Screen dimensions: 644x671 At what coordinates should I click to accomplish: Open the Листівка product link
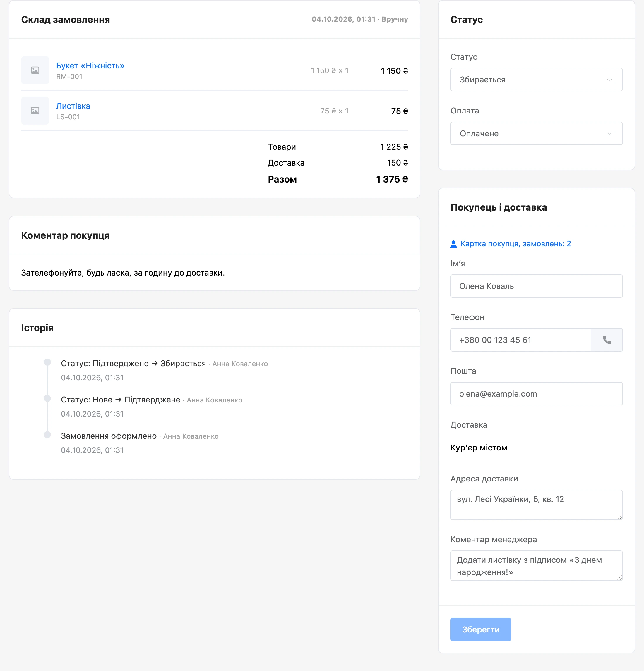[73, 106]
